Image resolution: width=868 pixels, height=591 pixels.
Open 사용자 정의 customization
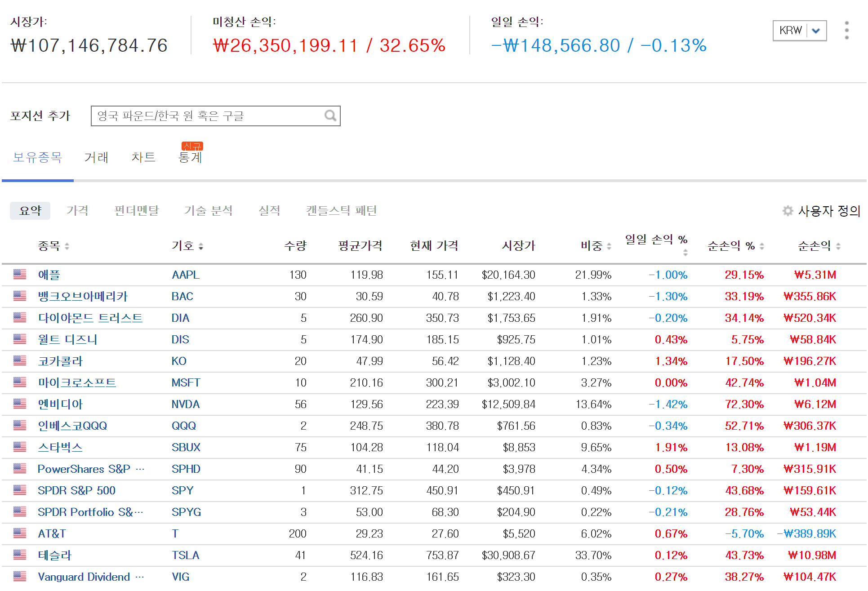pyautogui.click(x=821, y=211)
